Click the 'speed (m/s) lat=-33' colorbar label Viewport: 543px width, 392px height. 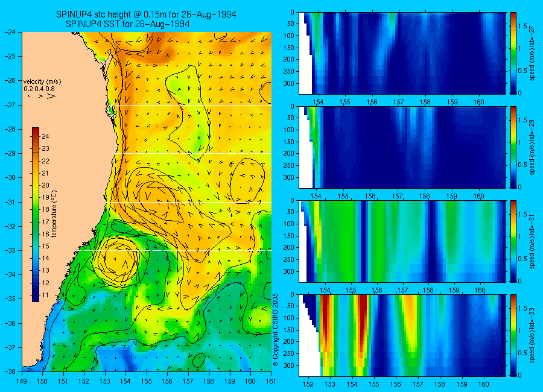[x=532, y=335]
